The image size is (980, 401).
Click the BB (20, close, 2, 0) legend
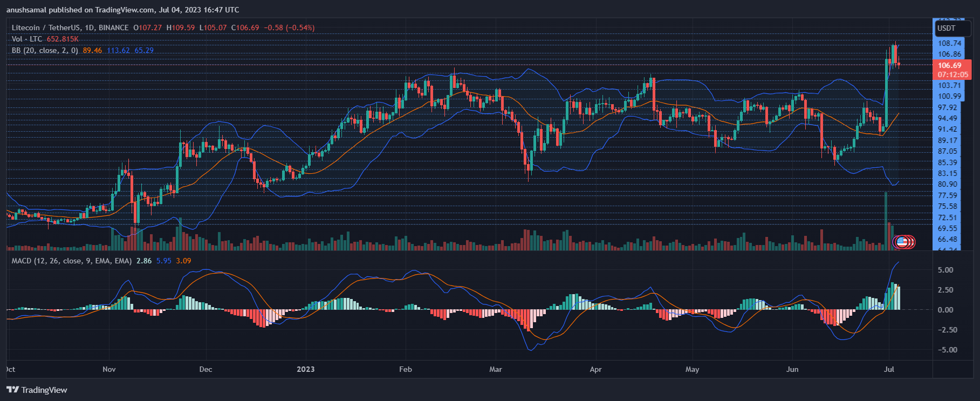45,50
